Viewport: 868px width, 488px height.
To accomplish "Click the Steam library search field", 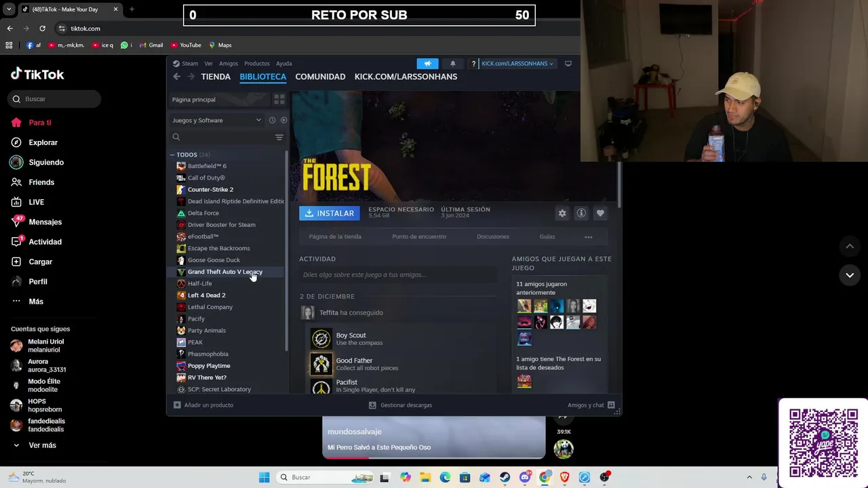I will pos(221,137).
